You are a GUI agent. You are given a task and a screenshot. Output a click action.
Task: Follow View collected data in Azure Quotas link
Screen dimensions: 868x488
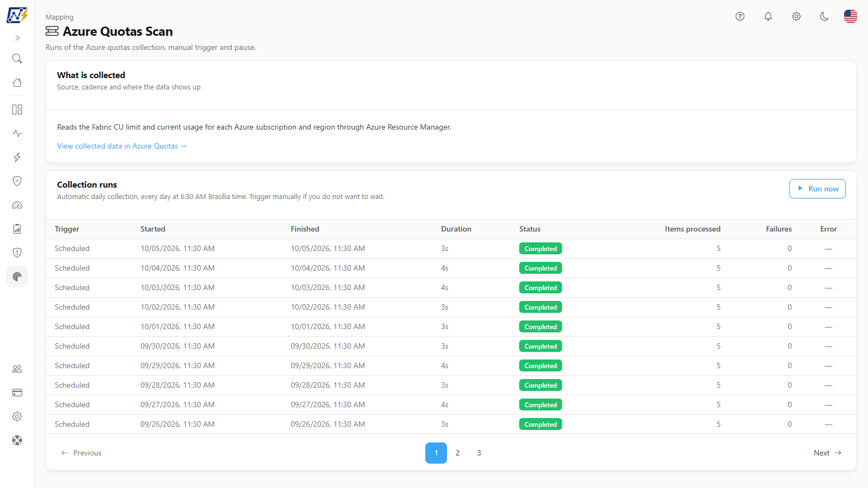(122, 146)
